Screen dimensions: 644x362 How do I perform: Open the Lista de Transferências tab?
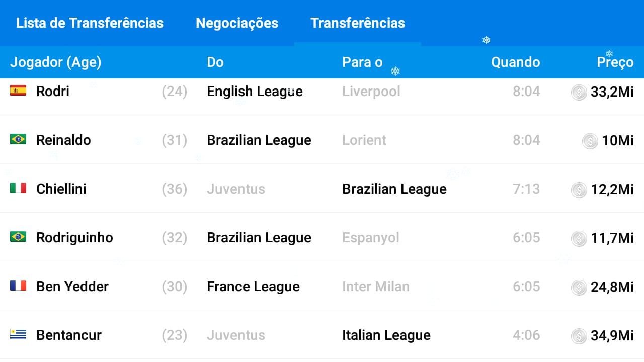tap(90, 23)
